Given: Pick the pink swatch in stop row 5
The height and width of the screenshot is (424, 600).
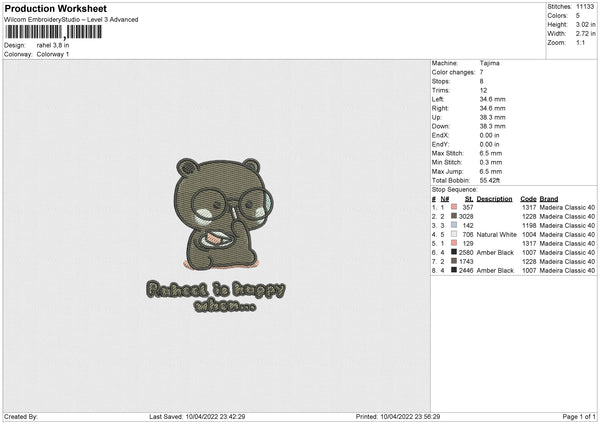Looking at the screenshot, I should tap(454, 243).
